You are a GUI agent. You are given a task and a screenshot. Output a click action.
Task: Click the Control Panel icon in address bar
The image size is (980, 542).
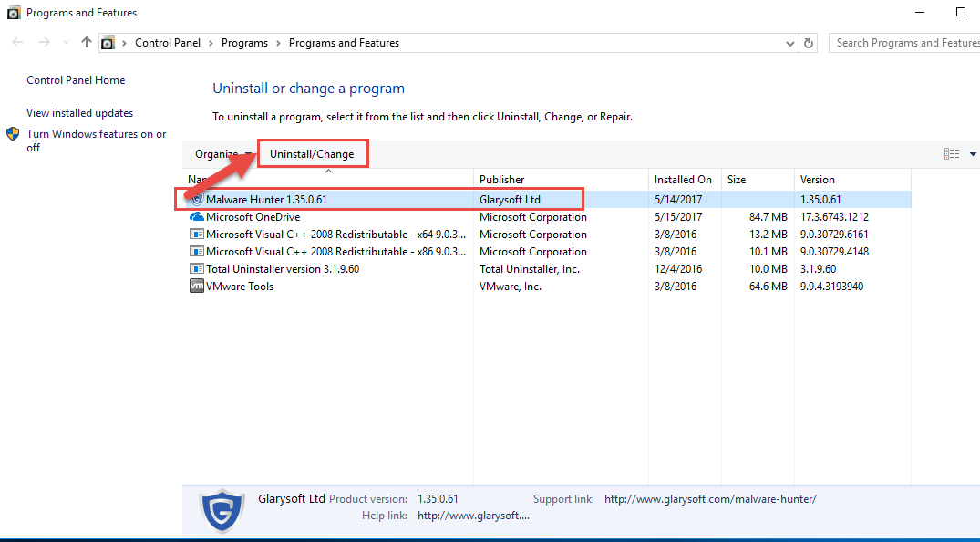(108, 43)
